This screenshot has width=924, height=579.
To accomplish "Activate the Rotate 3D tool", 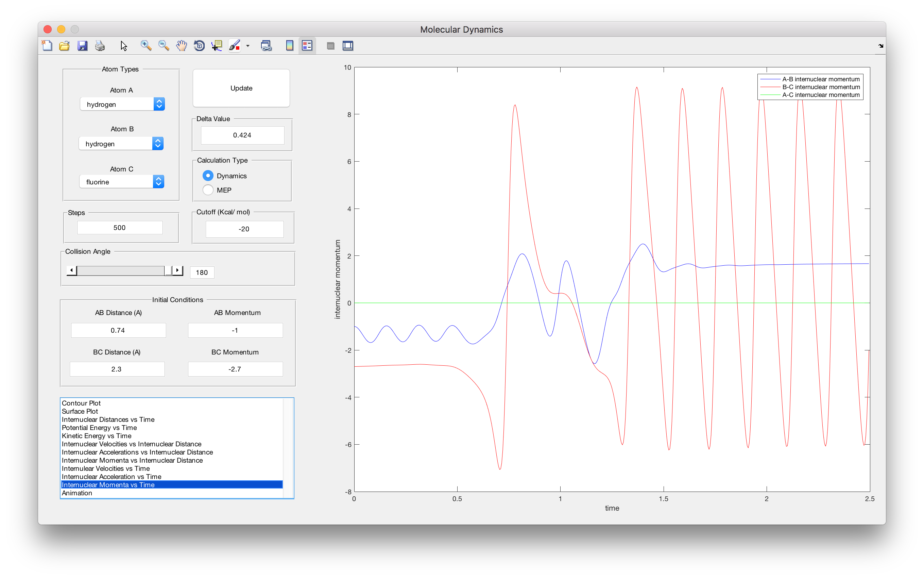I will [x=199, y=46].
